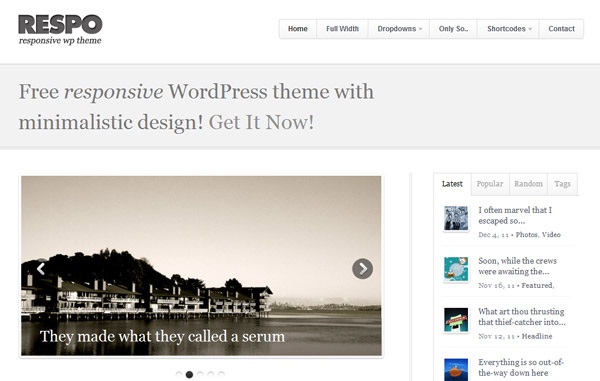The width and height of the screenshot is (600, 381).
Task: Click the Featured category link
Action: point(537,285)
